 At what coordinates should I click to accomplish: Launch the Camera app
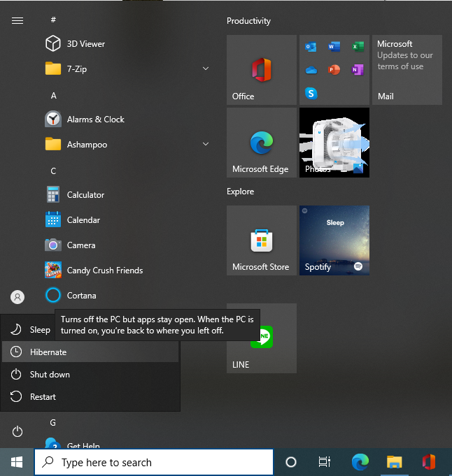coord(70,245)
